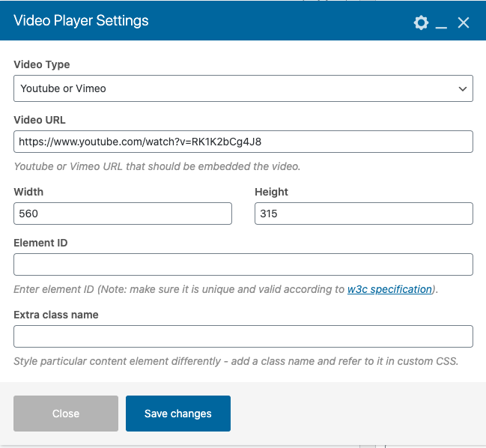The width and height of the screenshot is (486, 448).
Task: Click the Video Type label
Action: click(x=41, y=64)
